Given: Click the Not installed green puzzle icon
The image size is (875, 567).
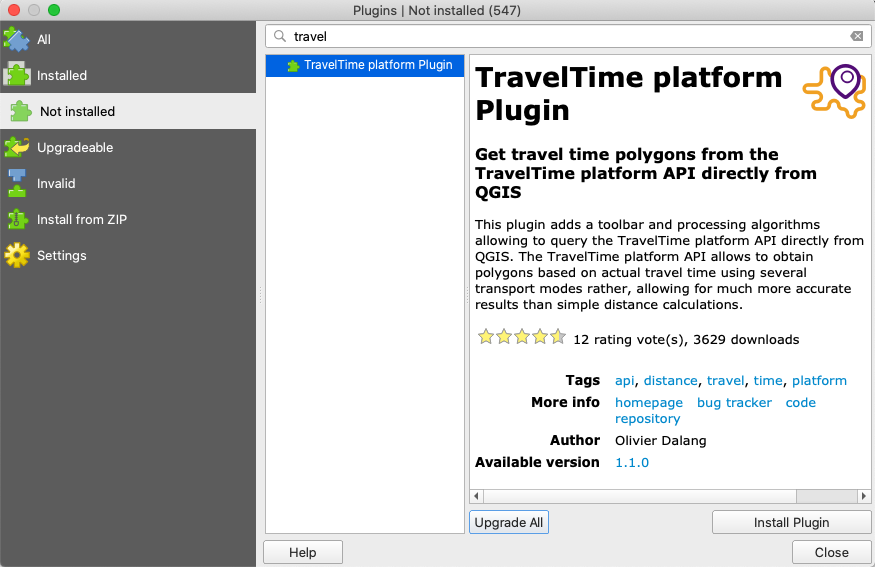Looking at the screenshot, I should (21, 111).
